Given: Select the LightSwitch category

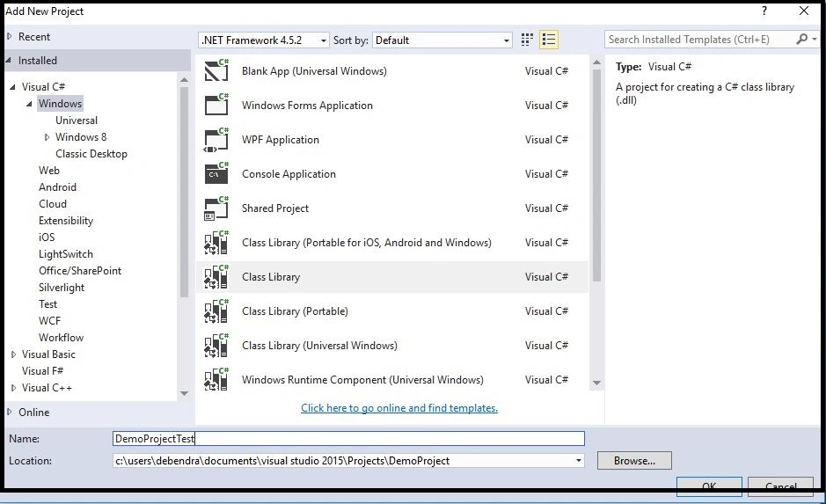Looking at the screenshot, I should point(66,254).
